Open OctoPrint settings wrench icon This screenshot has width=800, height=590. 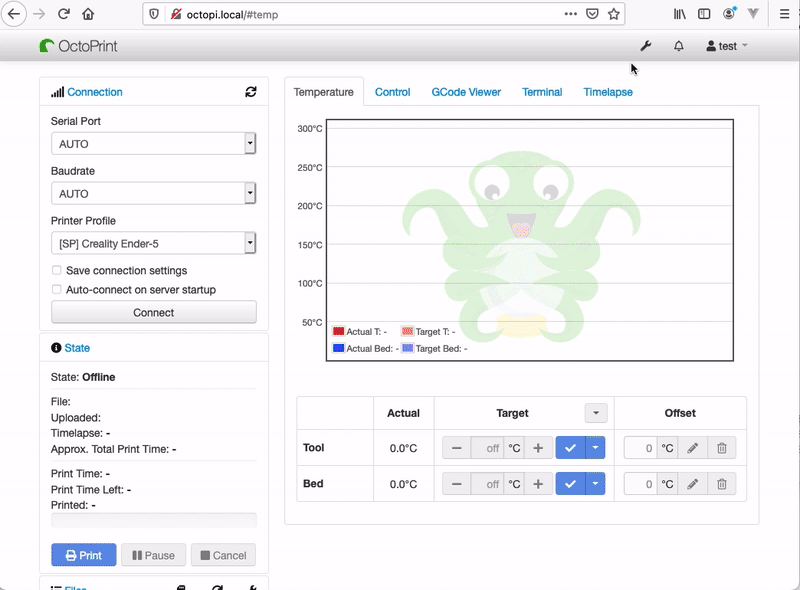pyautogui.click(x=646, y=46)
